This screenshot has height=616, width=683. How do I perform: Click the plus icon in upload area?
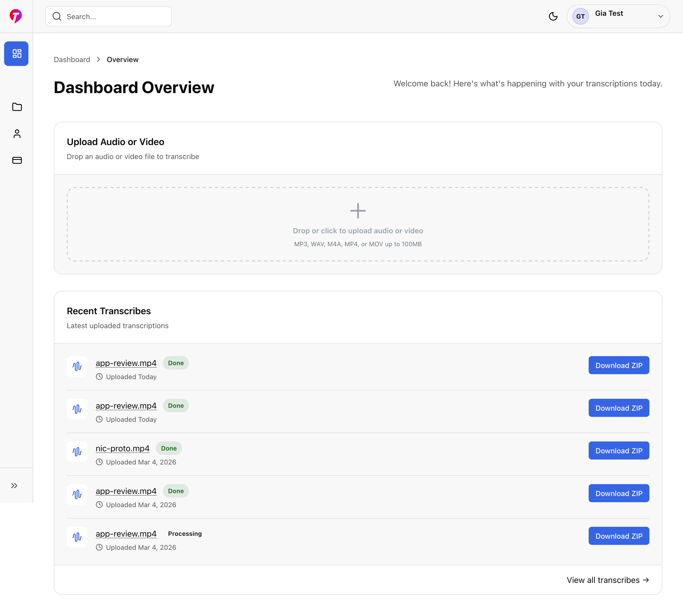358,211
